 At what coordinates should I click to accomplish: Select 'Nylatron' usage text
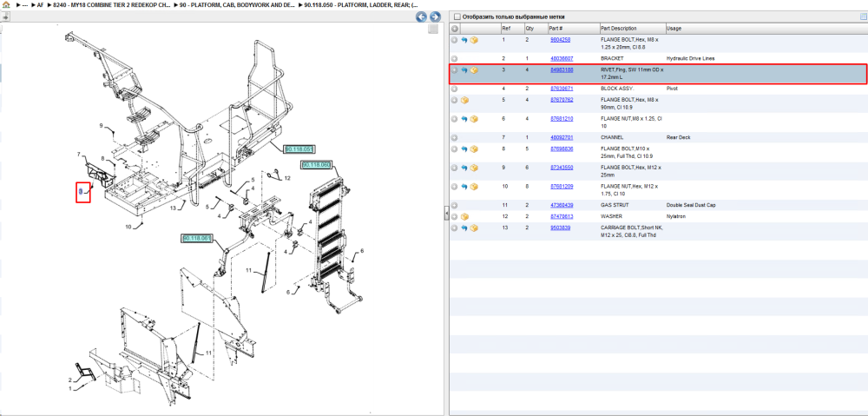[x=676, y=216]
